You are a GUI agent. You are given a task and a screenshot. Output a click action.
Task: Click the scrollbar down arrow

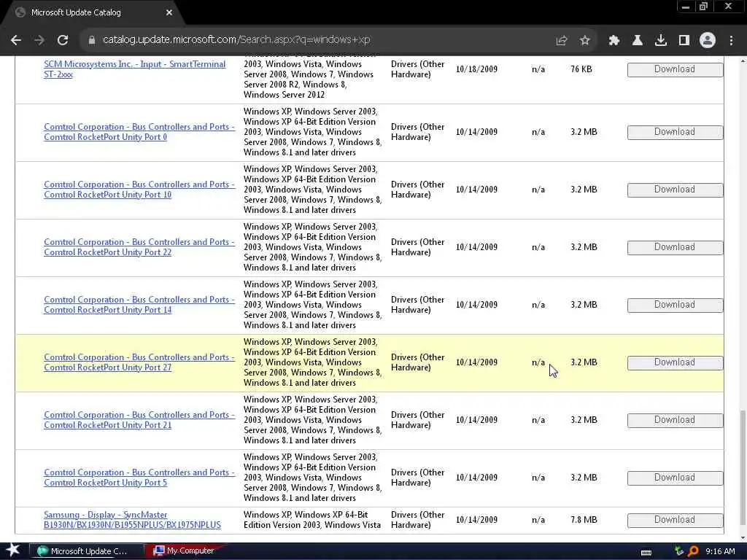(x=742, y=538)
